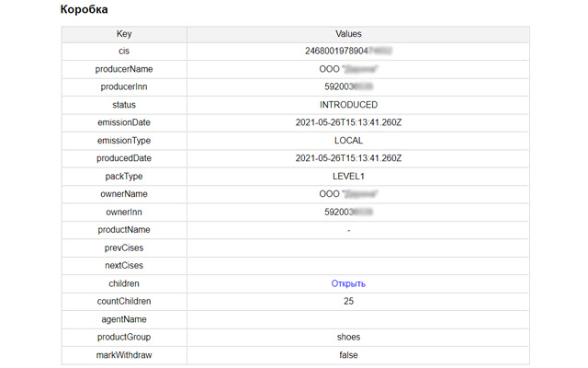Click the producedDate timestamp value
The width and height of the screenshot is (588, 368).
348,158
